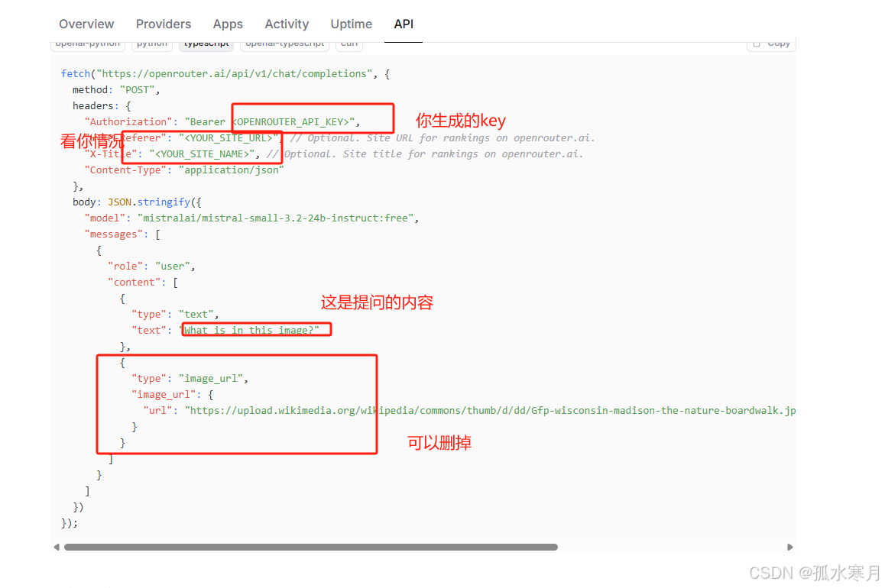
Task: Choose the openai-python code sample tab
Action: [87, 44]
